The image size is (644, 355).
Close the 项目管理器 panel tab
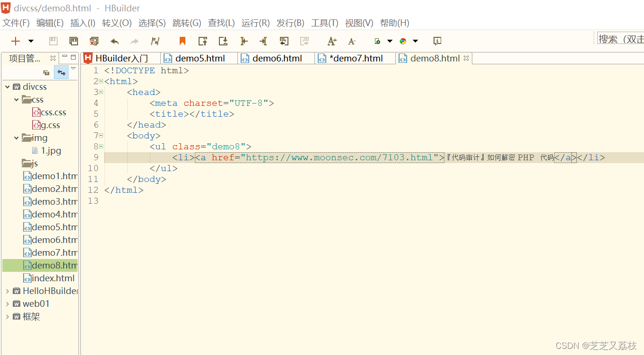(53, 58)
